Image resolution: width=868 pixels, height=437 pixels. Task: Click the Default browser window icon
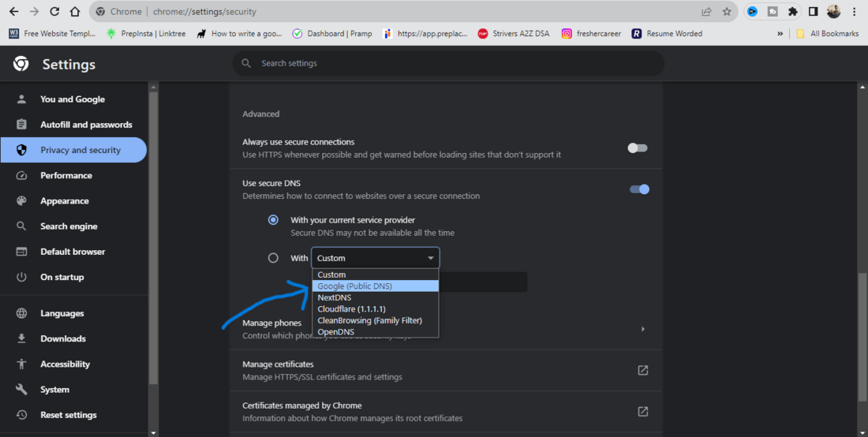coord(21,252)
